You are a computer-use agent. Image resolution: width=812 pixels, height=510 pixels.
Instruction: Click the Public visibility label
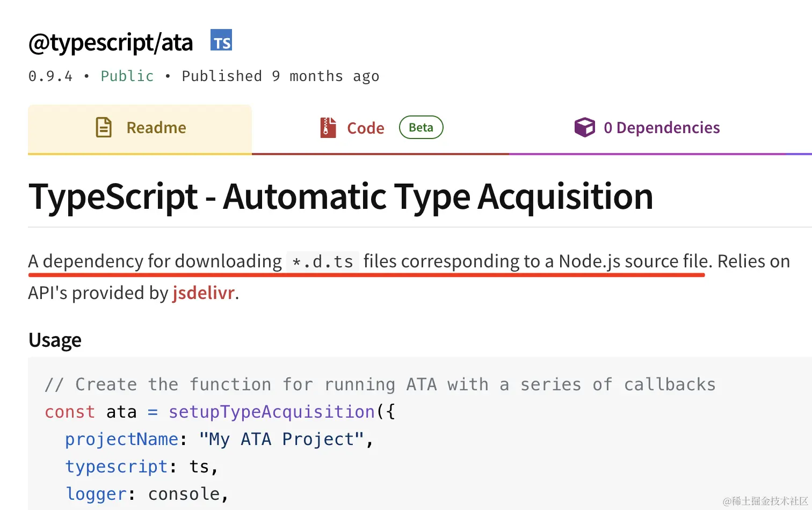127,76
